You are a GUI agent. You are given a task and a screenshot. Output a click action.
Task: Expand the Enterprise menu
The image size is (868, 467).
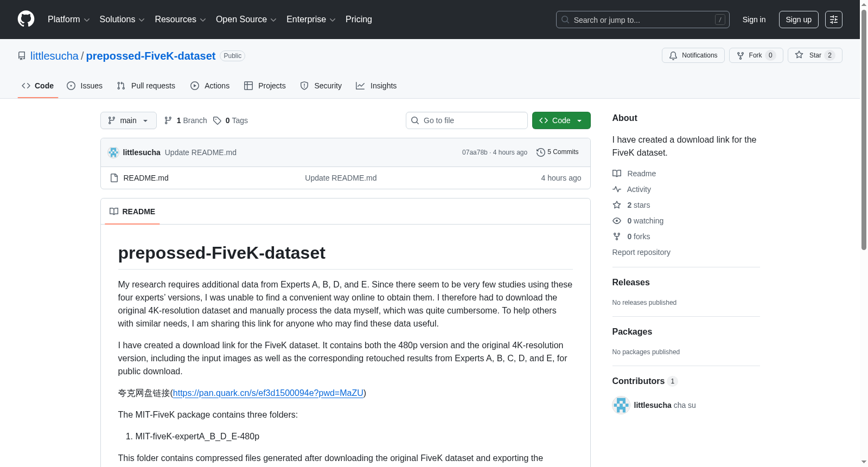[x=311, y=20]
